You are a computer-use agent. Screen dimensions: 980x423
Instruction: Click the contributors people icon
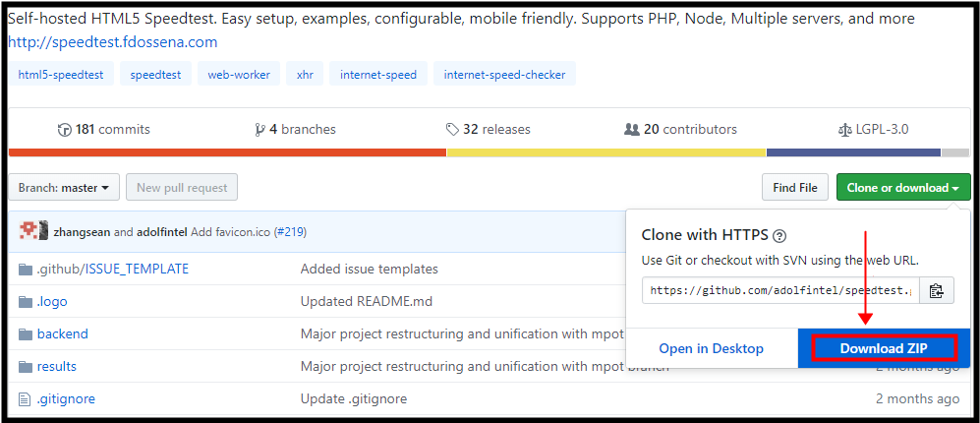tap(632, 129)
